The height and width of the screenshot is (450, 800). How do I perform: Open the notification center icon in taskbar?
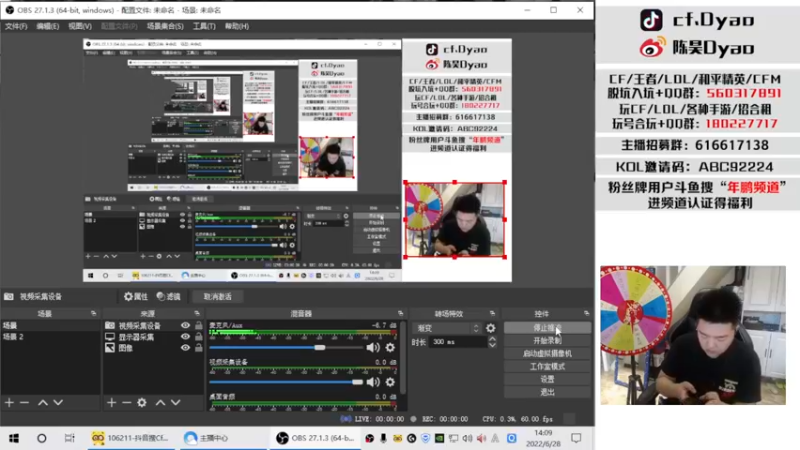coord(576,438)
